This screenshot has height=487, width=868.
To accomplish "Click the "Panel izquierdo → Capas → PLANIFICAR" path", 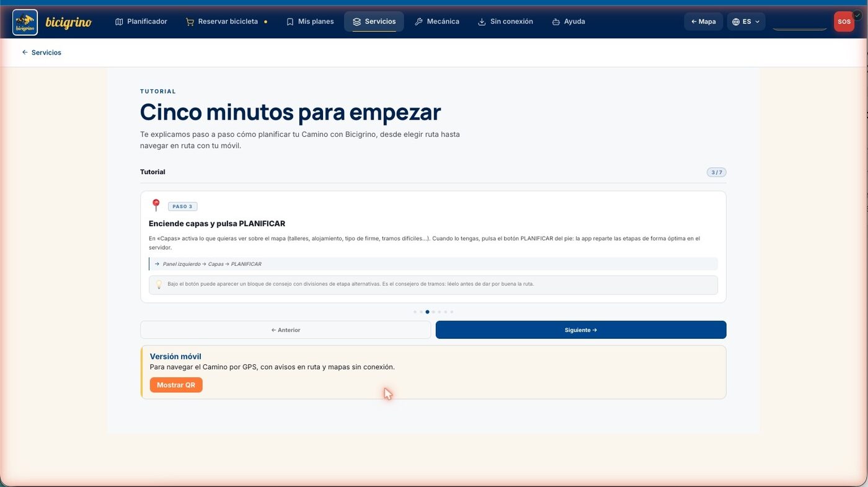I will [212, 264].
